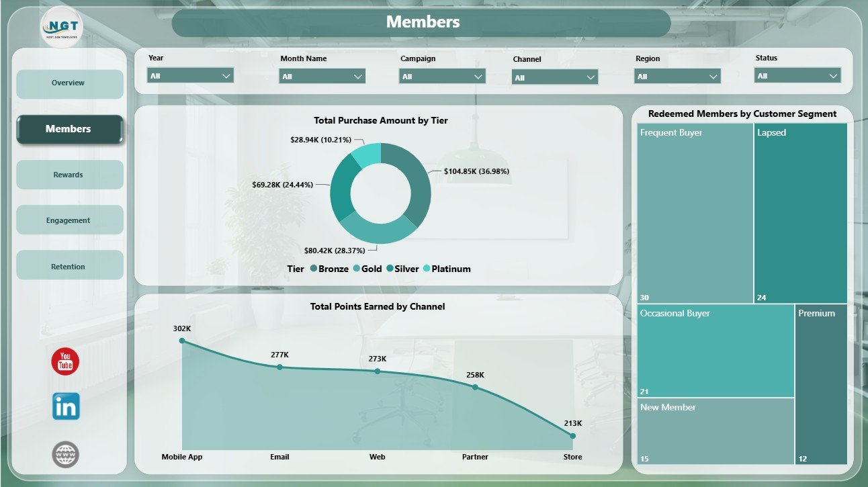Select the $69.28K (24.44%) data label

[x=281, y=184]
